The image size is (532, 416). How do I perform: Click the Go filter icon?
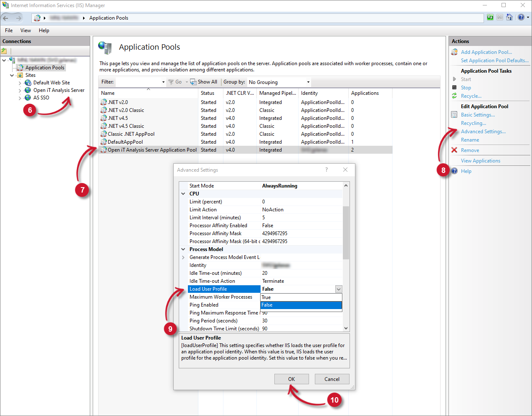coord(171,82)
